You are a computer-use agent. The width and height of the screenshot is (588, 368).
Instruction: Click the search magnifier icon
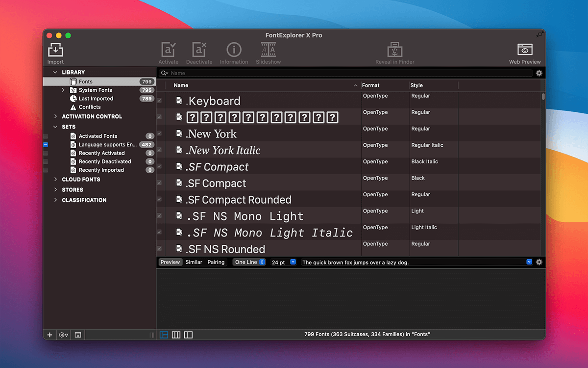[164, 73]
